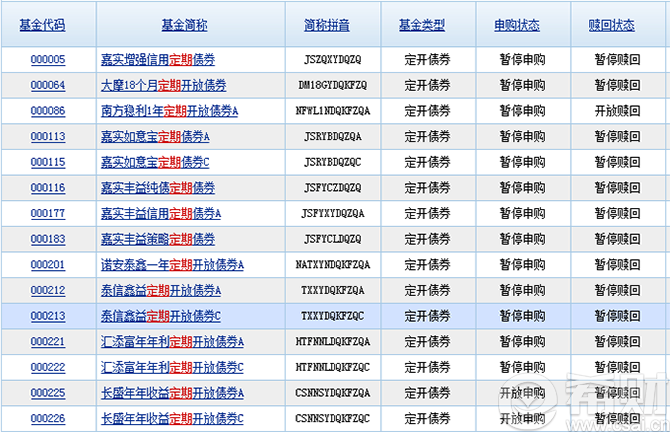The image size is (670, 432).
Task: Click 暂停申购 status in row 000183
Action: [x=523, y=239]
